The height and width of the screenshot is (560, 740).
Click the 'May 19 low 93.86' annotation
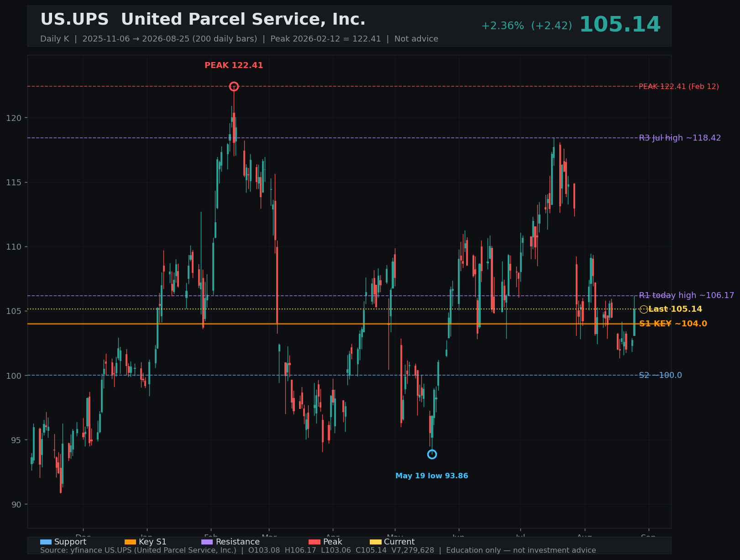[432, 476]
